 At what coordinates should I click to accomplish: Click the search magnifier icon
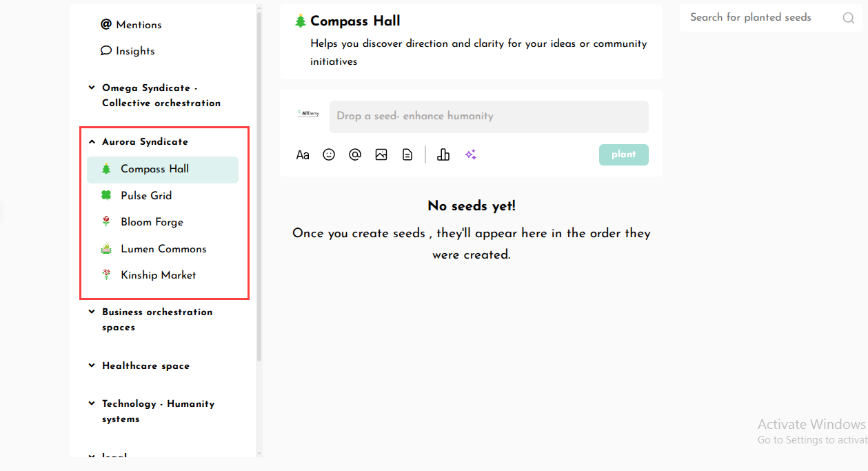(x=849, y=18)
